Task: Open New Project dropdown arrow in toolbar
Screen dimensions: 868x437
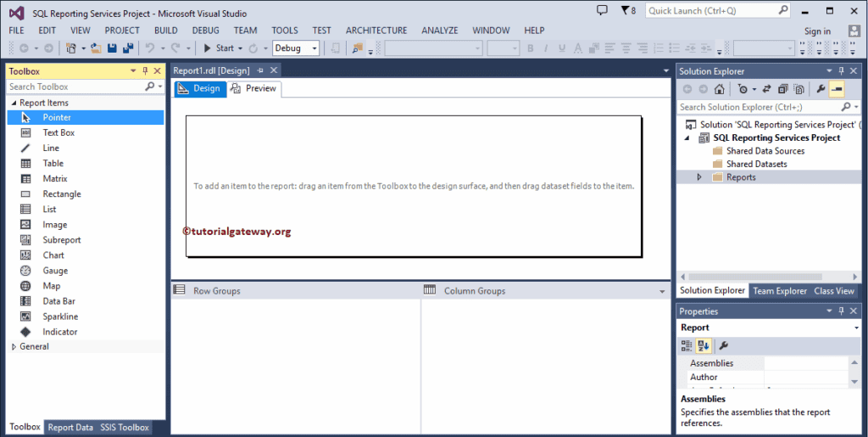Action: (84, 48)
